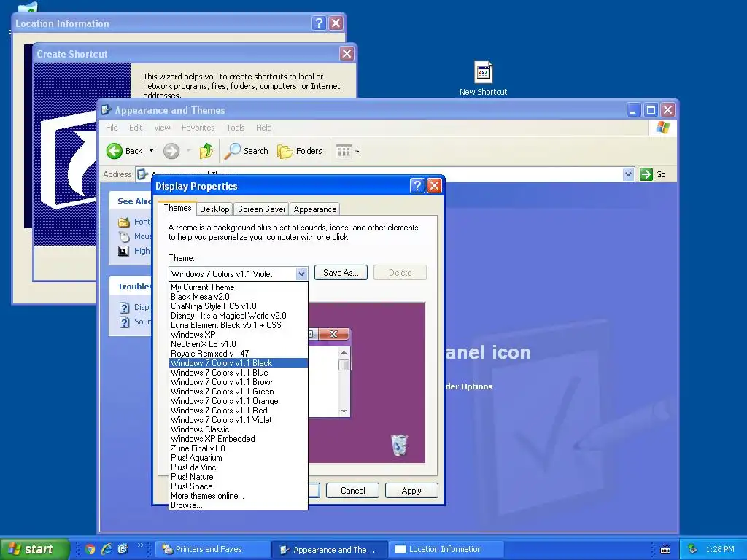Switch to the Desktop tab
747x560 pixels.
pos(214,209)
